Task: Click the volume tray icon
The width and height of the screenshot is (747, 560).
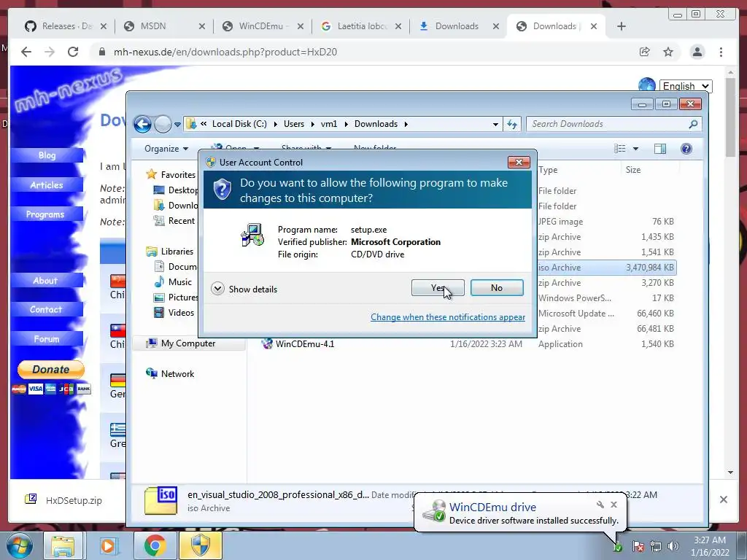Action: [x=673, y=546]
